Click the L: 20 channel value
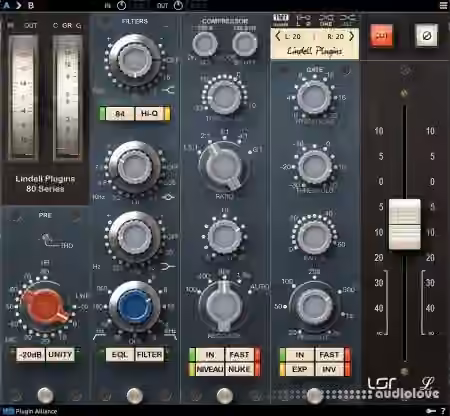The width and height of the screenshot is (450, 416). coord(292,37)
